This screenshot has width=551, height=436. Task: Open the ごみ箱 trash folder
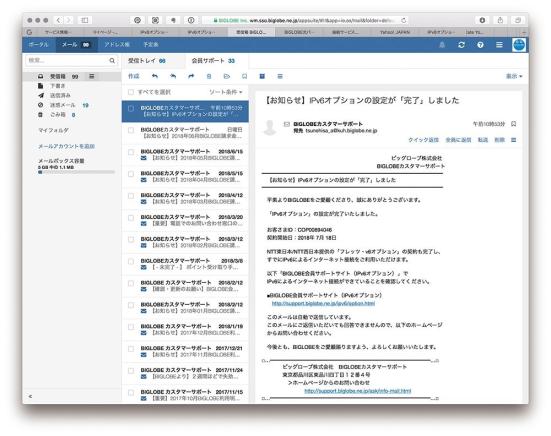pos(58,115)
